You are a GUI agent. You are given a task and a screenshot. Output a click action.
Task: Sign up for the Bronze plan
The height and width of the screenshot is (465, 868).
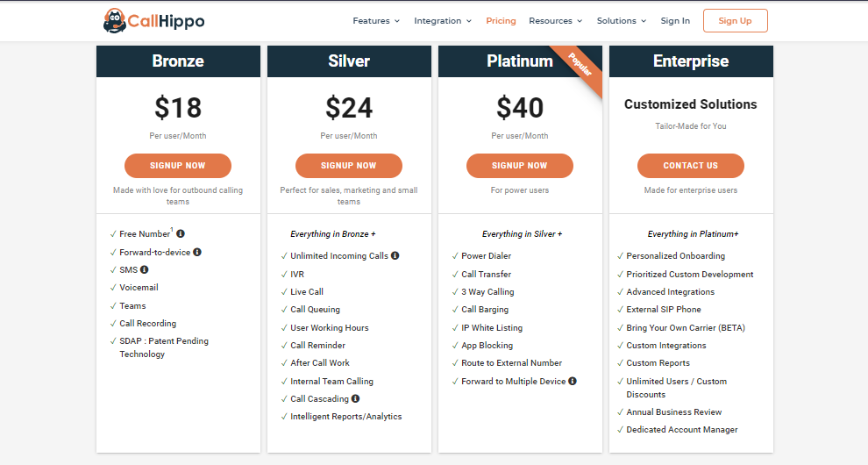(x=178, y=166)
